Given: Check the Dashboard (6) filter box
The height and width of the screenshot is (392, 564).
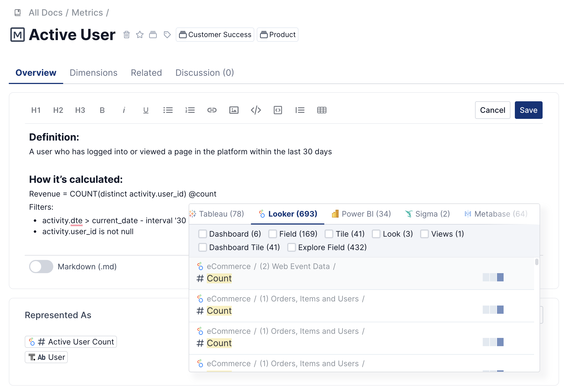Looking at the screenshot, I should 203,234.
